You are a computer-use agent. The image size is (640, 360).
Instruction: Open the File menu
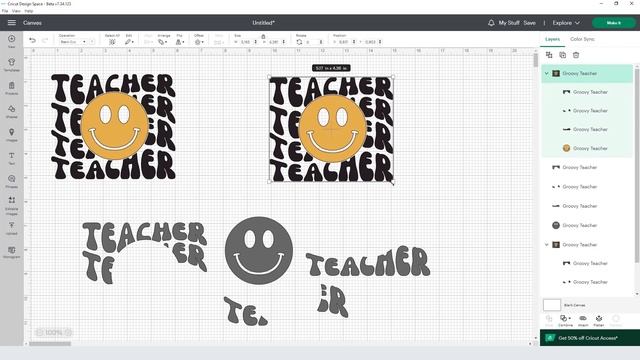[x=5, y=11]
